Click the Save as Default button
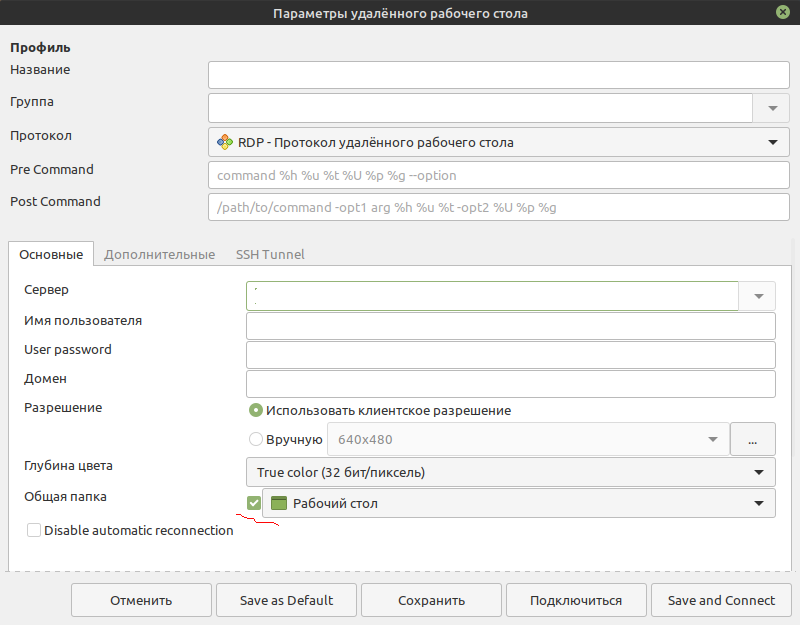Image resolution: width=800 pixels, height=625 pixels. tap(286, 600)
